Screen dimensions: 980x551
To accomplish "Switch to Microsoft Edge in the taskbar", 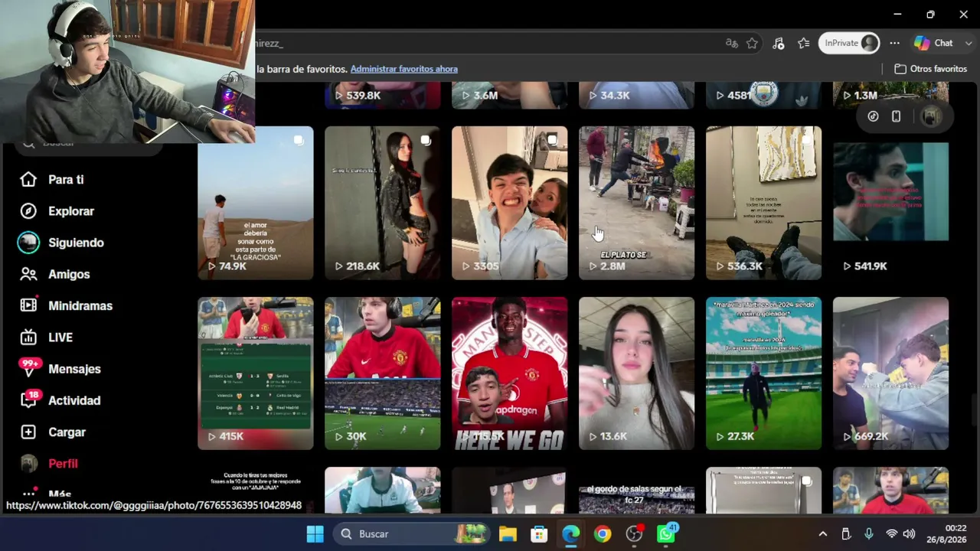I will pos(571,534).
